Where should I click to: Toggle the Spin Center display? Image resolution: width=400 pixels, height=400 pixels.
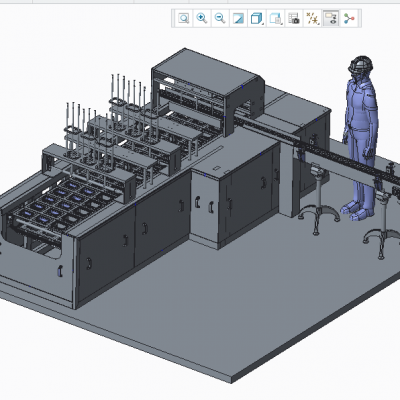pyautogui.click(x=349, y=18)
